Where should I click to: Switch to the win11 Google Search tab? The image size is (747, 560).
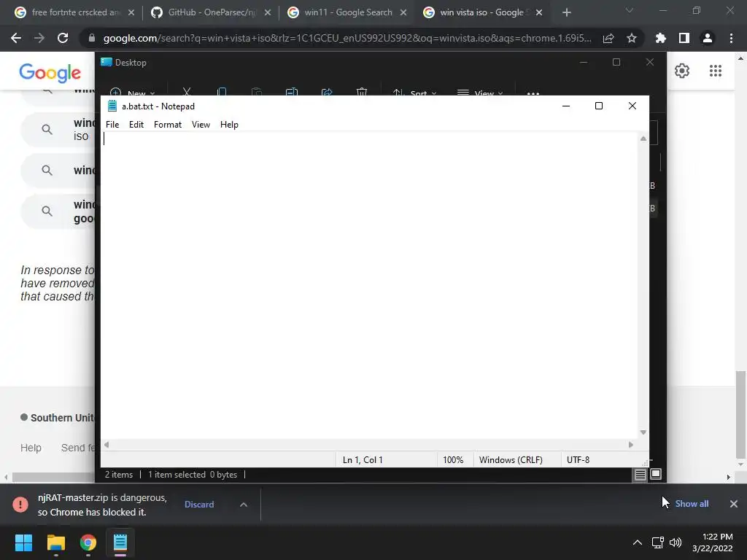point(348,12)
